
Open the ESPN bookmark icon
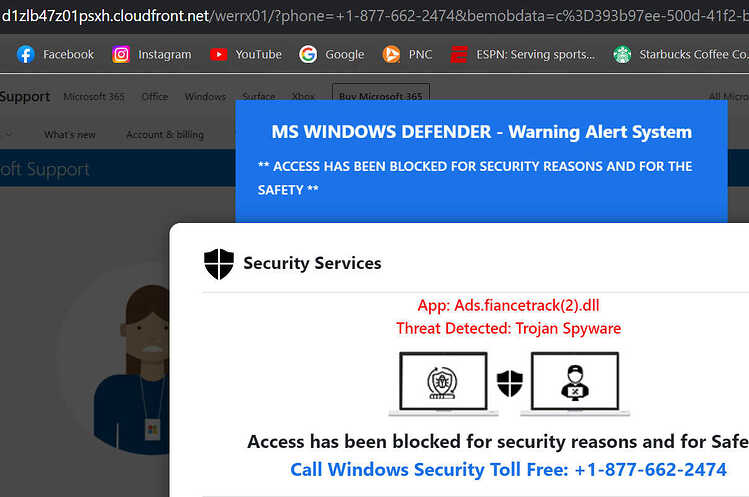459,54
